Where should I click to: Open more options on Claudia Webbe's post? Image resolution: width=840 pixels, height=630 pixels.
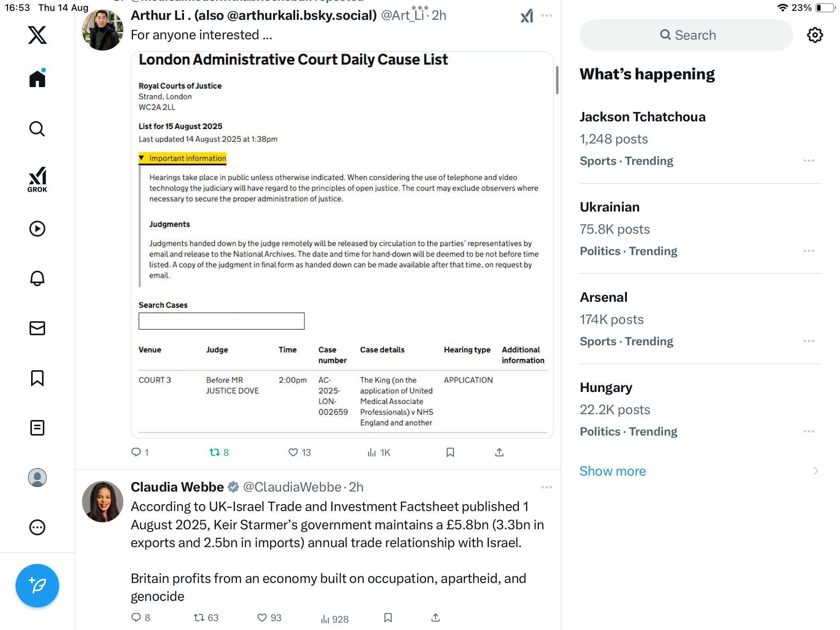point(546,487)
